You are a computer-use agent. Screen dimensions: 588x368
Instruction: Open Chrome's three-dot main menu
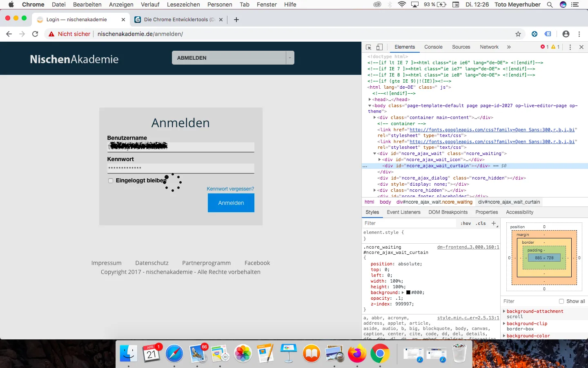coord(579,34)
